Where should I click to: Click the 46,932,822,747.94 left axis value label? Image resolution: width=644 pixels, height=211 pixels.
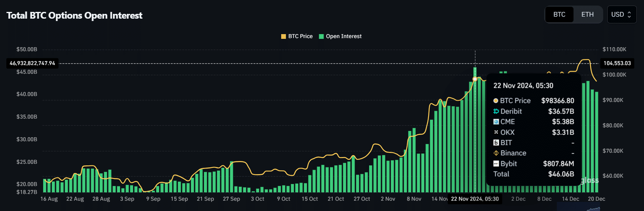pos(32,63)
